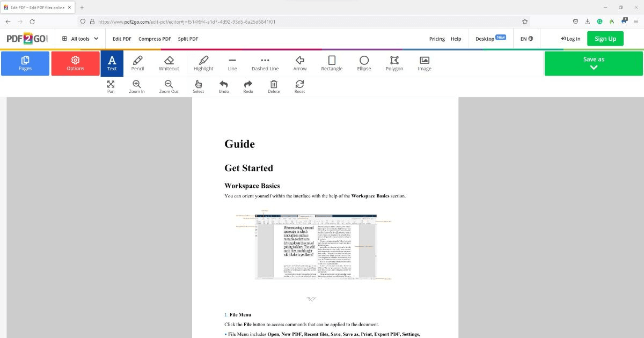
Task: Click the Workspace Basics heading
Action: click(x=252, y=186)
